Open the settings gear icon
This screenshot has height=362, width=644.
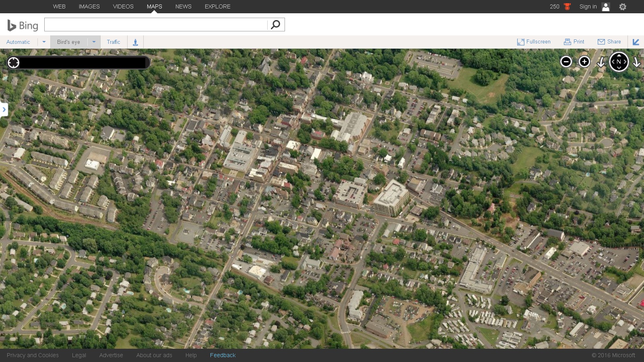(x=623, y=7)
